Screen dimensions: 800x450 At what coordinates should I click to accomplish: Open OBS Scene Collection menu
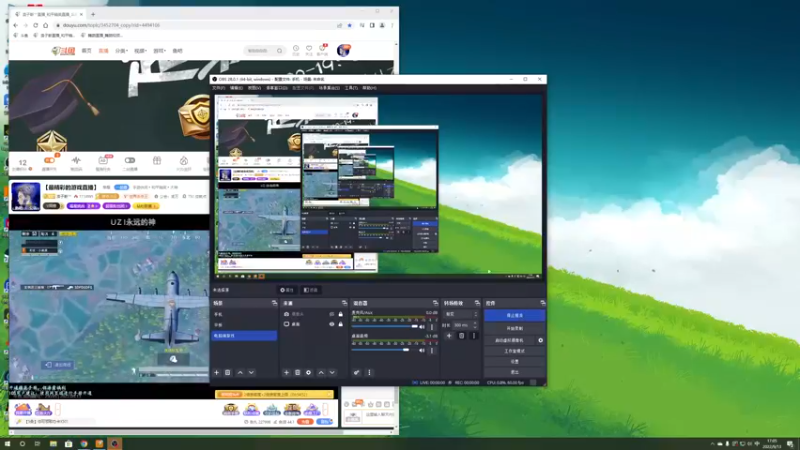tap(329, 88)
